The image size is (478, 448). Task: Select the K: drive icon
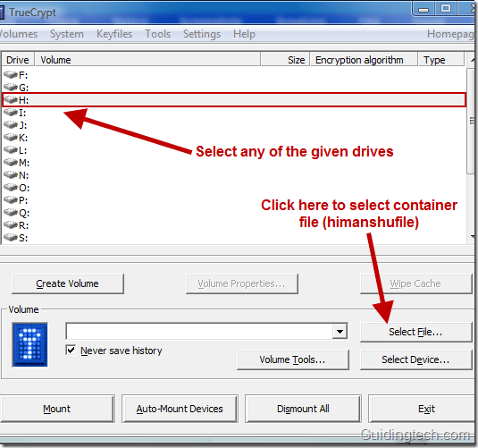coord(11,138)
